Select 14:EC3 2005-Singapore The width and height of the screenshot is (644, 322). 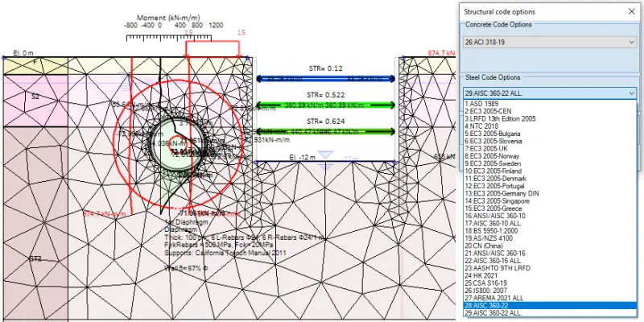[x=550, y=200]
